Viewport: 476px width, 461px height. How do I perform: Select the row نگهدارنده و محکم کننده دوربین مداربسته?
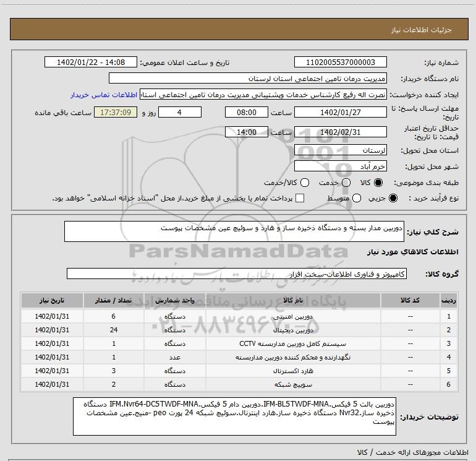(239, 357)
